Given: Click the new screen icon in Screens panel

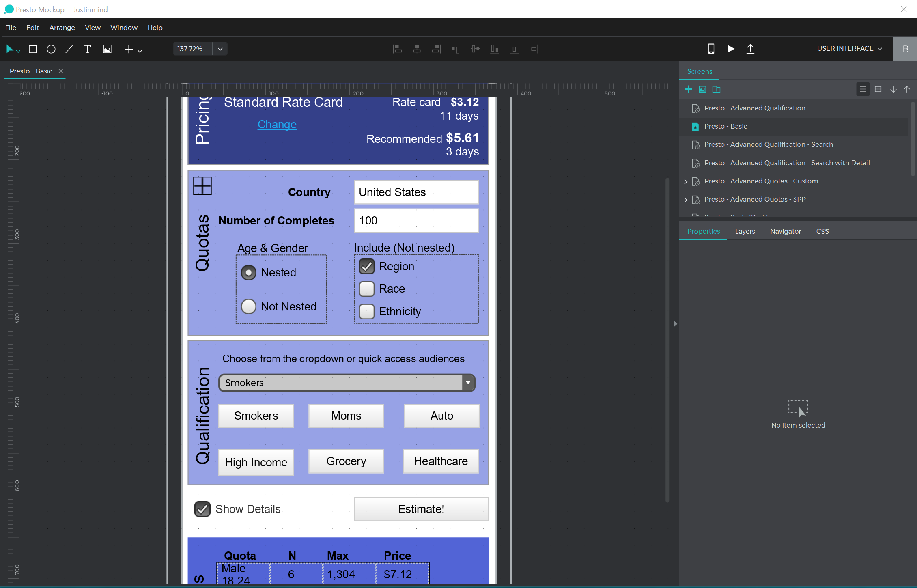Looking at the screenshot, I should [x=689, y=89].
